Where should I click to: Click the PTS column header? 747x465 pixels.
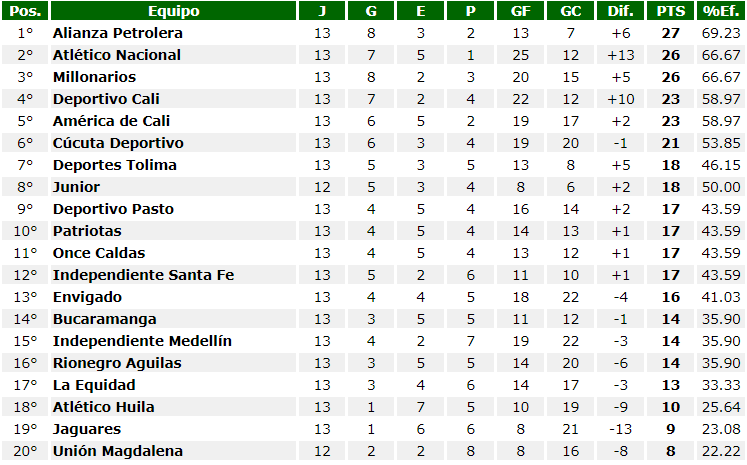point(670,11)
